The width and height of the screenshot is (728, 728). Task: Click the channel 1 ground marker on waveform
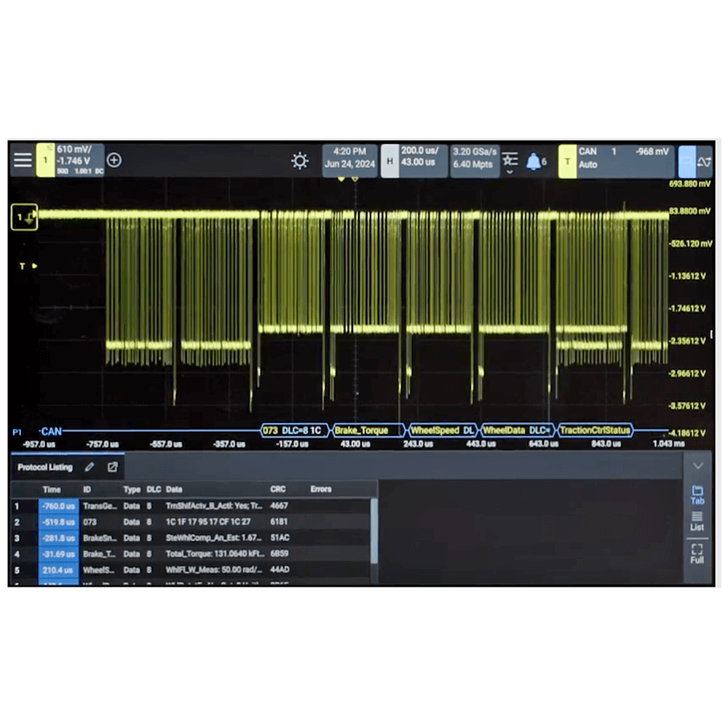click(x=23, y=216)
